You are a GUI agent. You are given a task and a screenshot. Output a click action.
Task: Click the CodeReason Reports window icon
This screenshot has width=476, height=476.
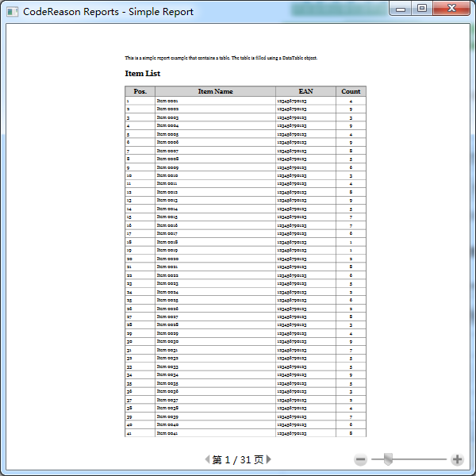click(x=12, y=12)
